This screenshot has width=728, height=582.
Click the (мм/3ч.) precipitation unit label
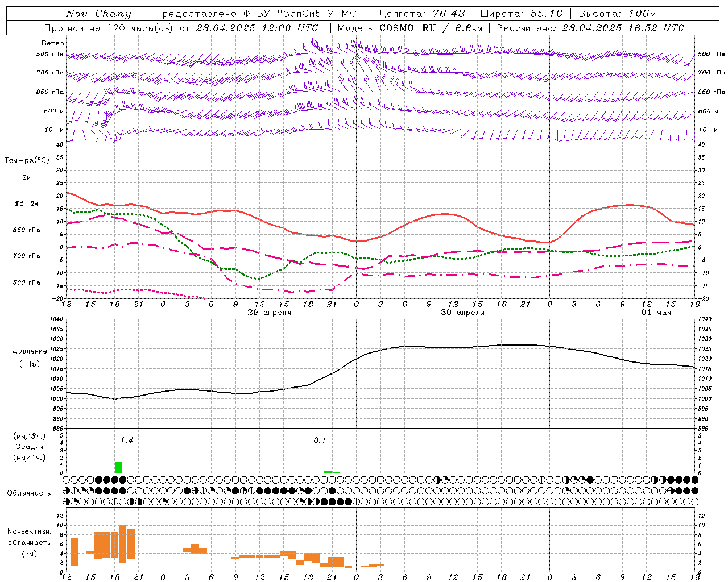(x=29, y=436)
